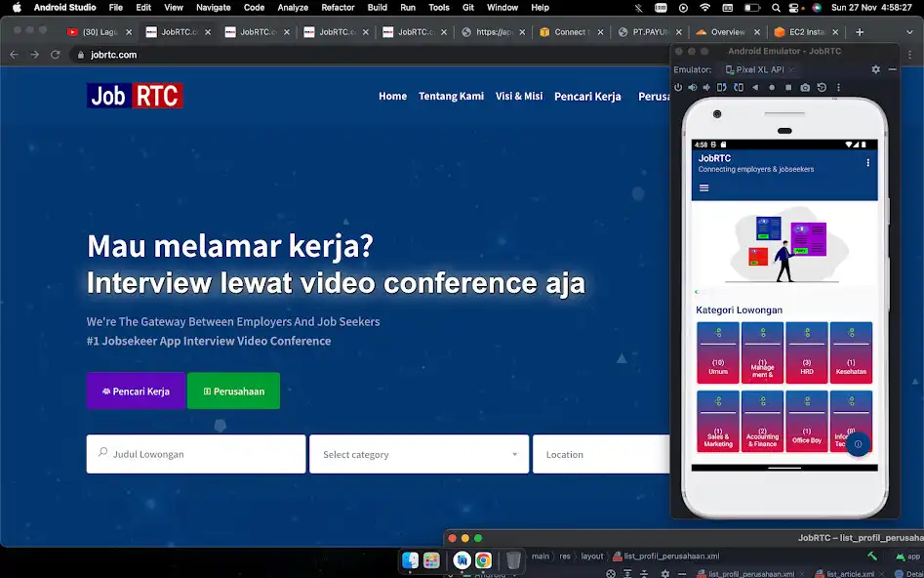Power off the emulator with power icon

pos(678,87)
